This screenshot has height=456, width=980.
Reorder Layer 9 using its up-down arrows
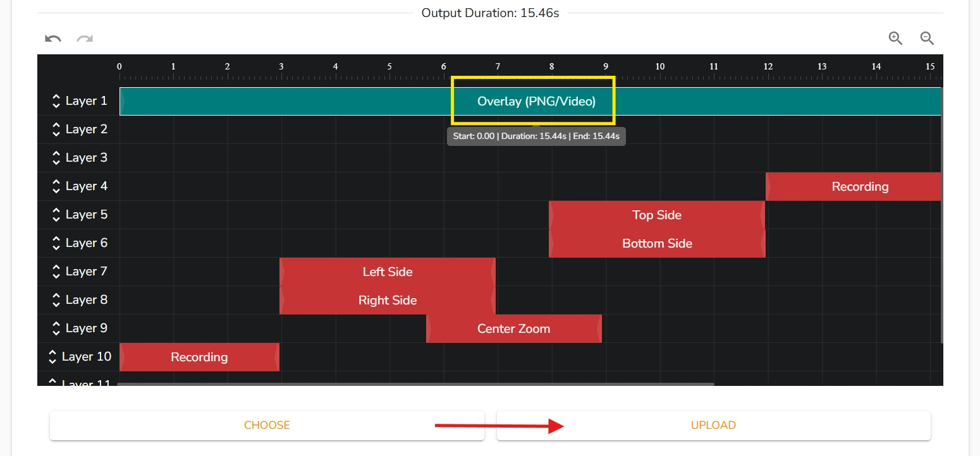(56, 328)
